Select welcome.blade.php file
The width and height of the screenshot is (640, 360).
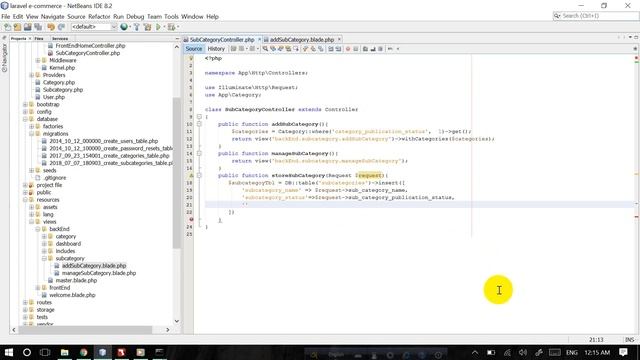pos(72,295)
